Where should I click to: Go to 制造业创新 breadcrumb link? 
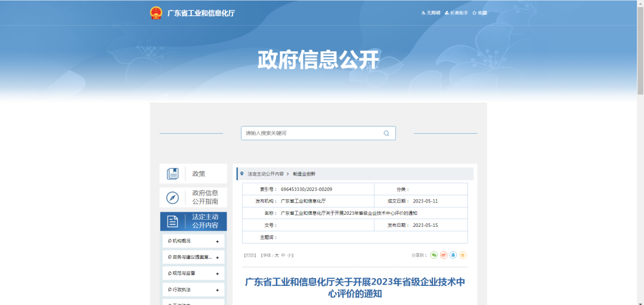coord(304,174)
